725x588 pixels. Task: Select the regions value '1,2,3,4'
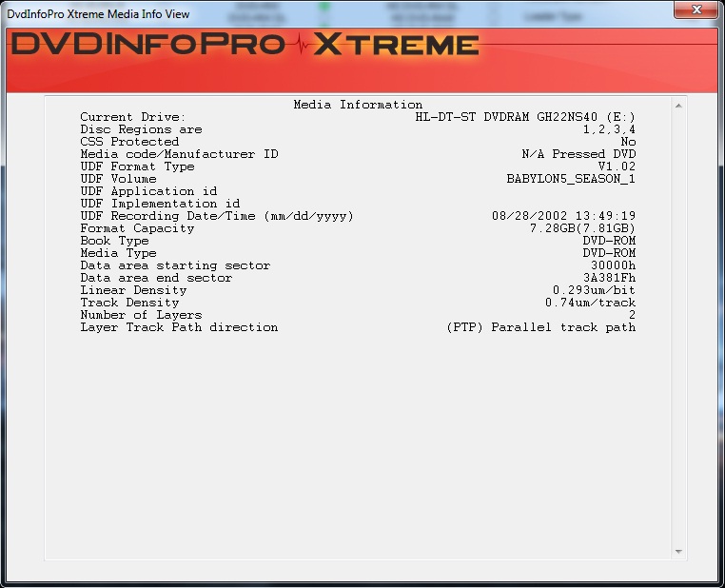pos(609,129)
